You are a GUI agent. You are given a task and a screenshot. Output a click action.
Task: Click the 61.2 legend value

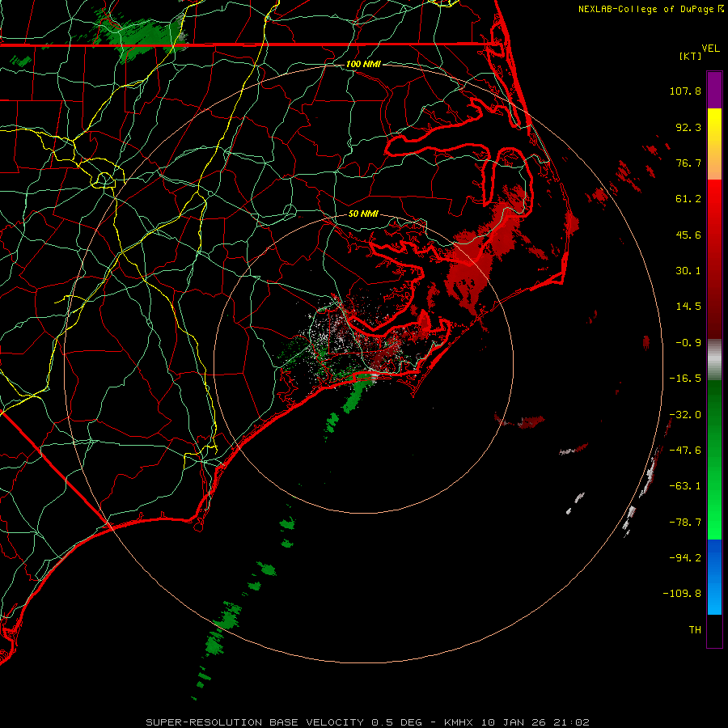click(x=688, y=199)
